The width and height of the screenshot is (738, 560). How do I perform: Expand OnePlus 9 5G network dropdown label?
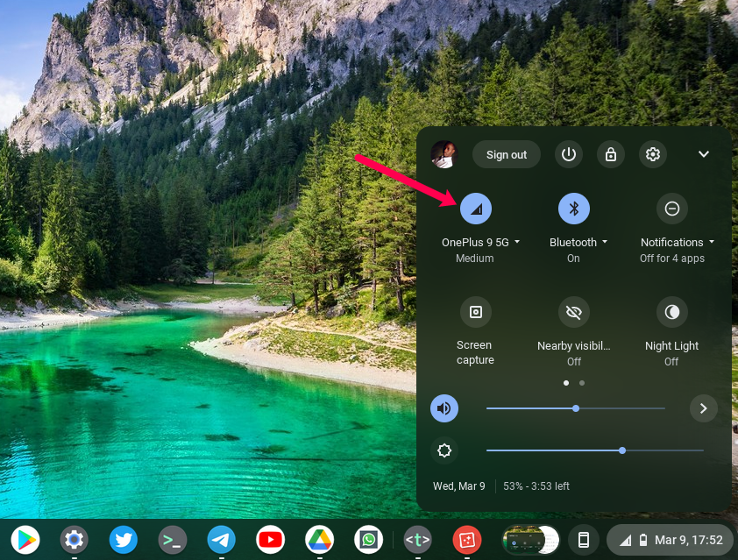point(480,243)
